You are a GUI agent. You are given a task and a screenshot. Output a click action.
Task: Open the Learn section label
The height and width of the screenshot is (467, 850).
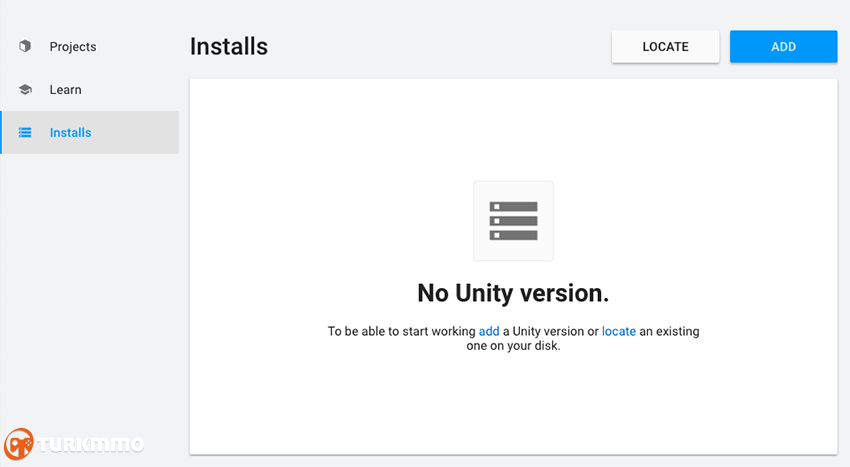(66, 89)
